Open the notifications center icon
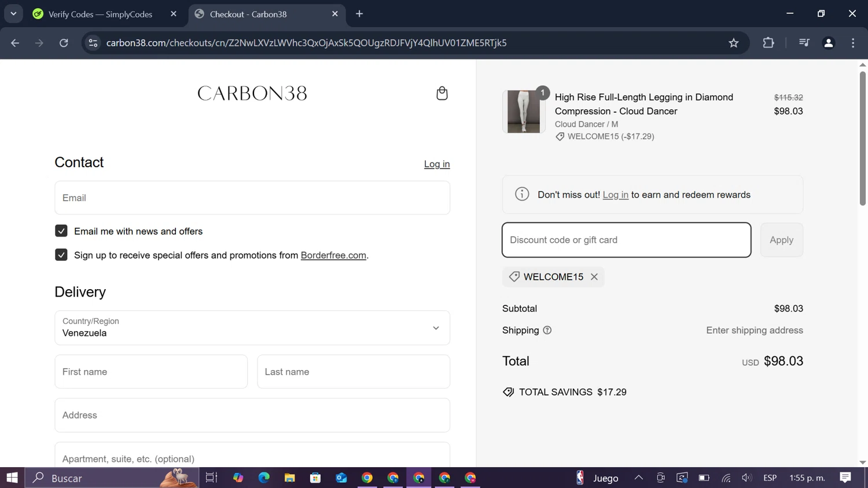868x488 pixels. click(x=845, y=478)
